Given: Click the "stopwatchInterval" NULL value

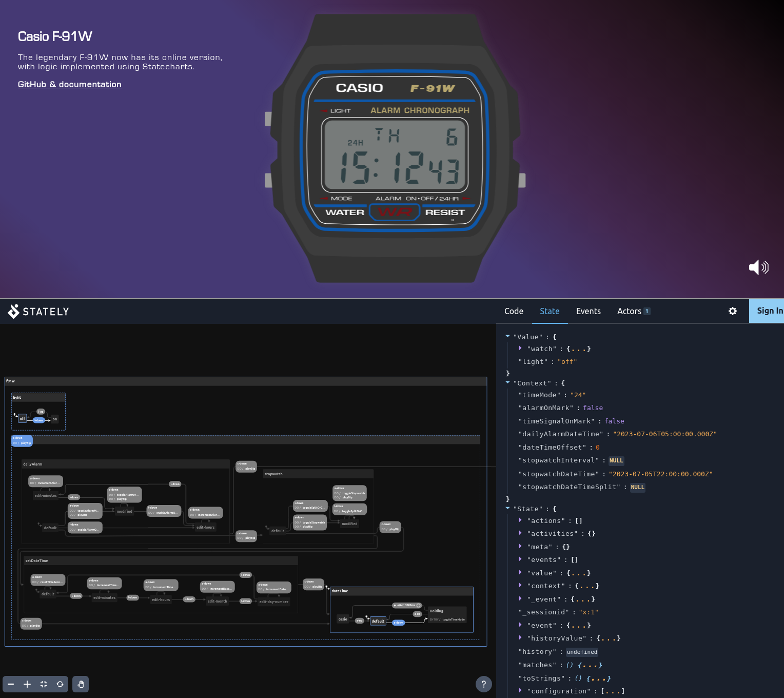Looking at the screenshot, I should (x=616, y=460).
